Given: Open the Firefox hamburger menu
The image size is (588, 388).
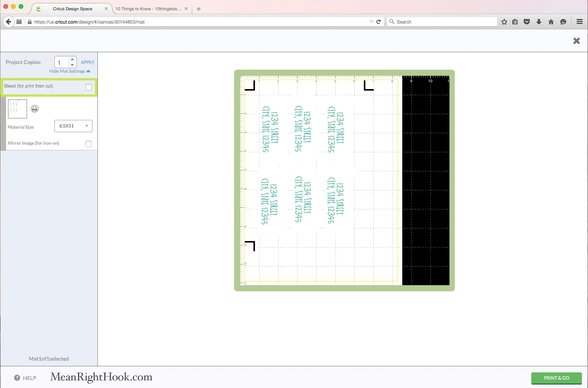Looking at the screenshot, I should pos(580,22).
